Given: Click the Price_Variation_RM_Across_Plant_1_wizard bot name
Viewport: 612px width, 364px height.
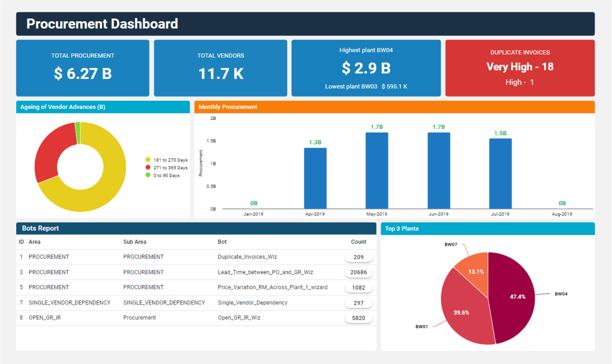Looking at the screenshot, I should pos(273,287).
